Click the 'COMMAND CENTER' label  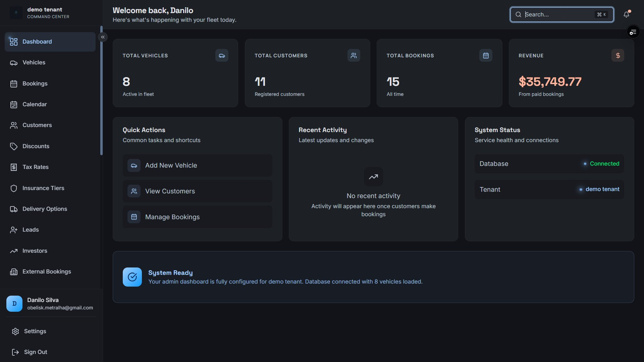(x=48, y=17)
